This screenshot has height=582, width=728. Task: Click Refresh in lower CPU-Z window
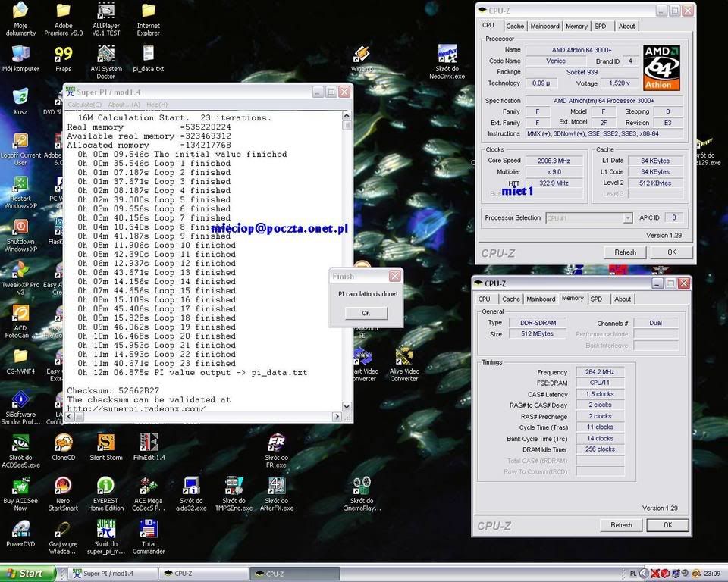621,525
